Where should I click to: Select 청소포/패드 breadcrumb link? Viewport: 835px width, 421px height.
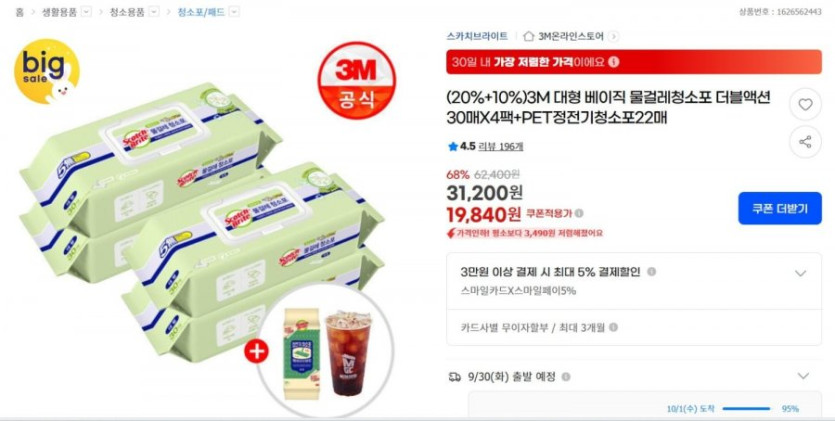coord(202,12)
